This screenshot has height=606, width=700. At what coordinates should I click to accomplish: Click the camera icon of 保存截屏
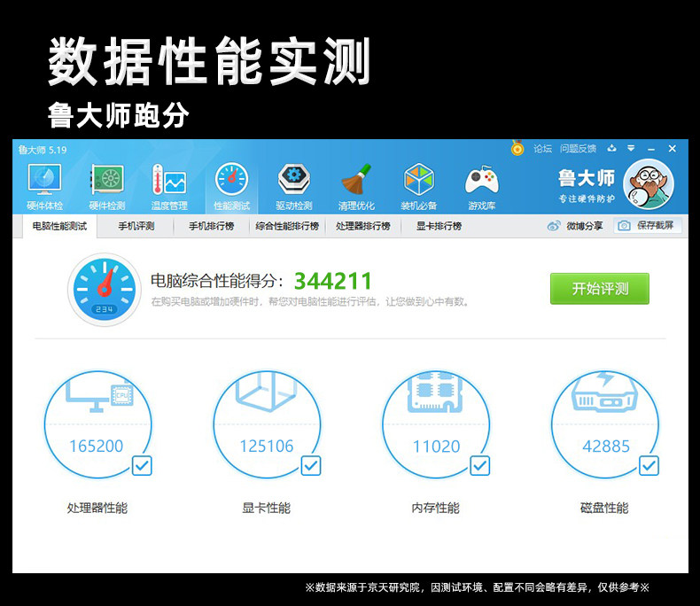pos(624,226)
